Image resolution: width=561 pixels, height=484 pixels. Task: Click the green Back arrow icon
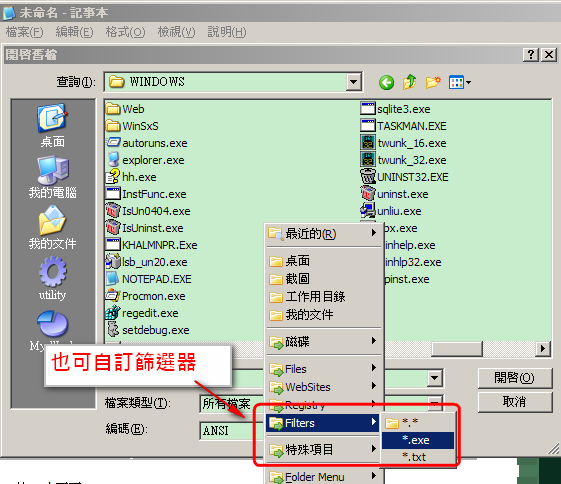point(386,83)
